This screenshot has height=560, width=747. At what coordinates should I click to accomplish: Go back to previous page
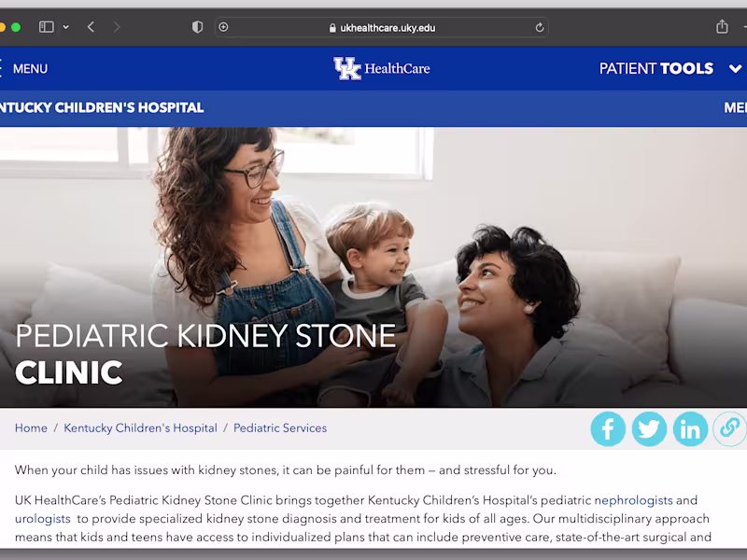coord(91,27)
